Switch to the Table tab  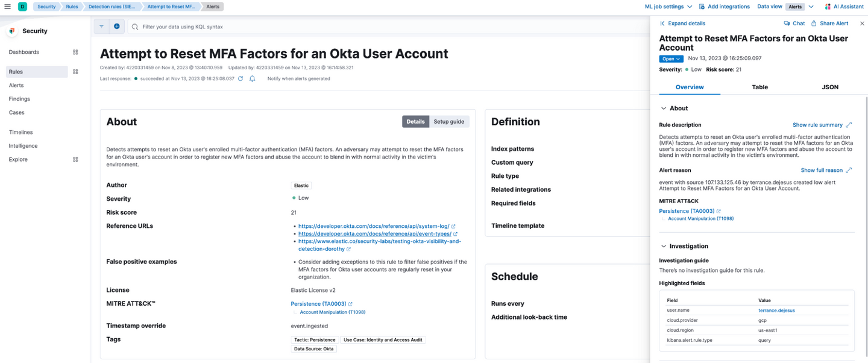tap(759, 87)
